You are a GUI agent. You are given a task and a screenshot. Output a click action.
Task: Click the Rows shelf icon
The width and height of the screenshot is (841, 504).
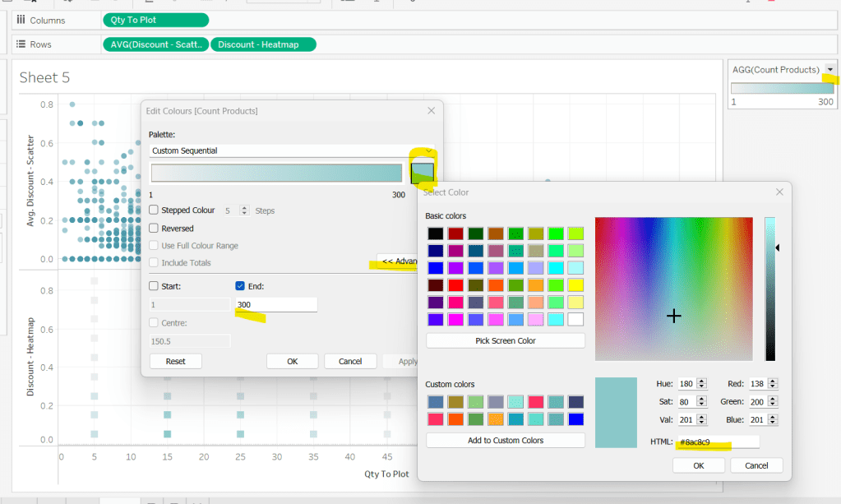click(x=21, y=44)
